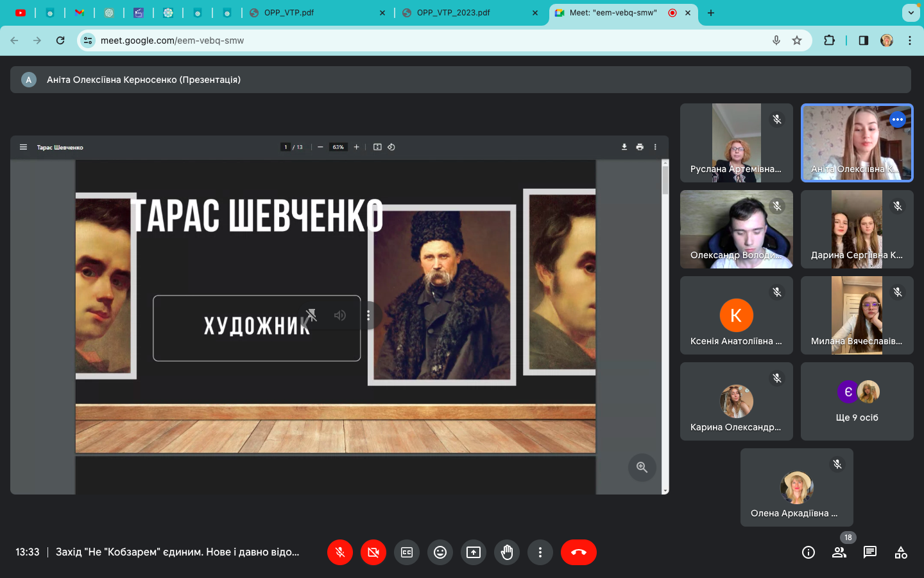The image size is (924, 578).
Task: Show the 9 other participants tile
Action: point(857,401)
